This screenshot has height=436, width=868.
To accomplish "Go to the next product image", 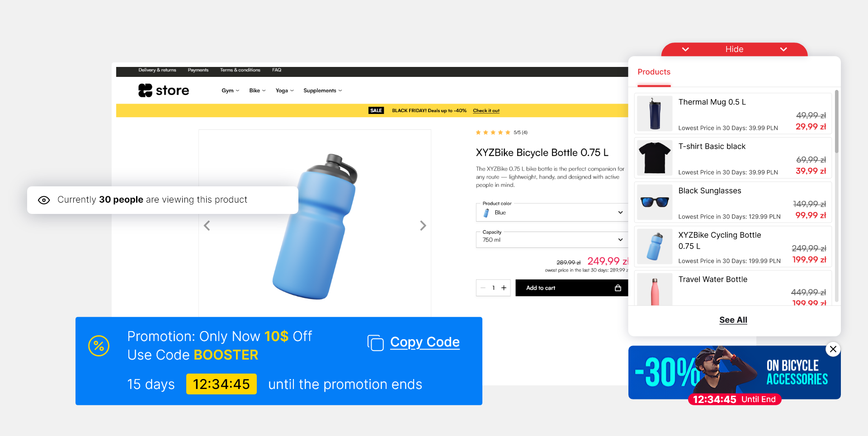I will click(x=423, y=226).
